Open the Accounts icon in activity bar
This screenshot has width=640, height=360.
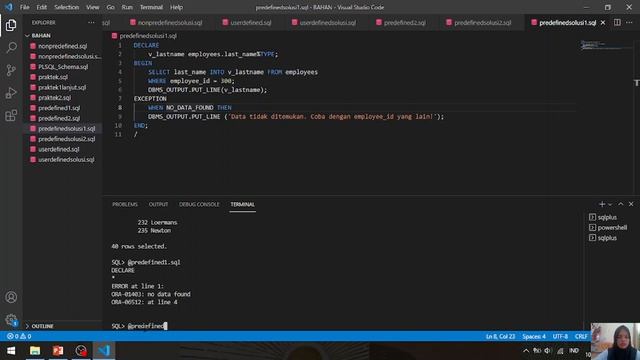(x=11, y=297)
